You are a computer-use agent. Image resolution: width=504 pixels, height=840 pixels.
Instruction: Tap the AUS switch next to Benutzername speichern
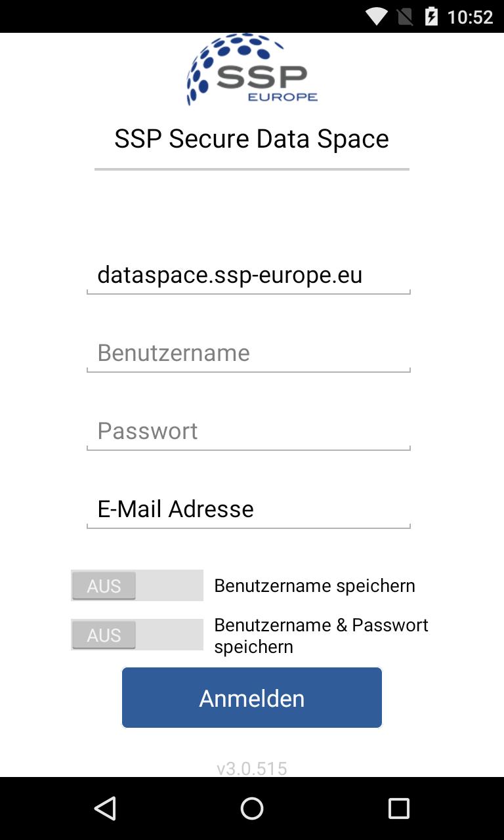click(x=136, y=585)
